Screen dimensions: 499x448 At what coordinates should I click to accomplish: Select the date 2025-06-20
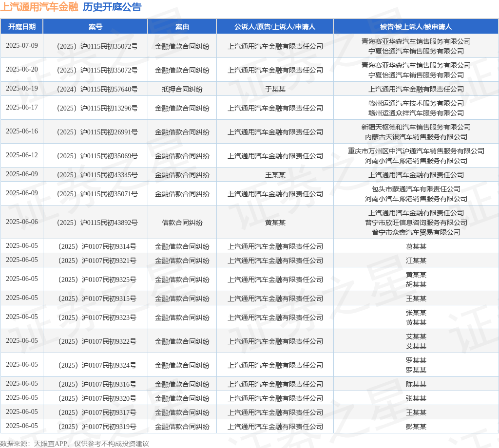pyautogui.click(x=21, y=69)
